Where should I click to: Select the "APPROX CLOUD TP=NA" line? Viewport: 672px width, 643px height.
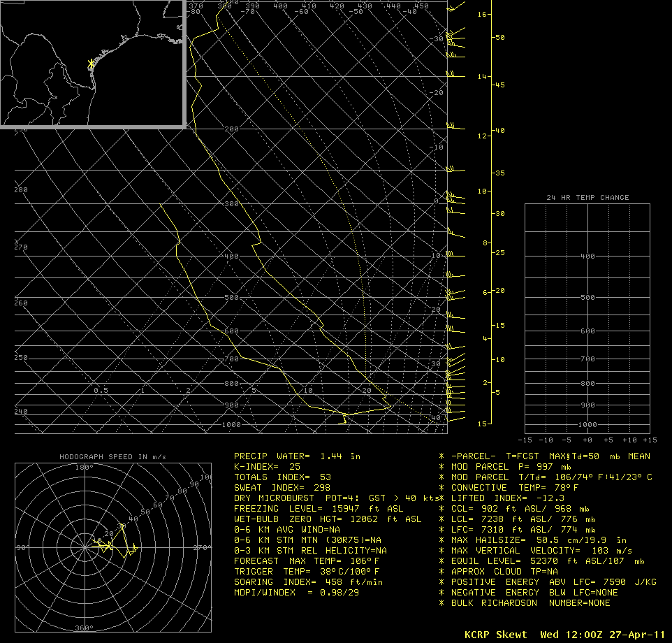504,572
